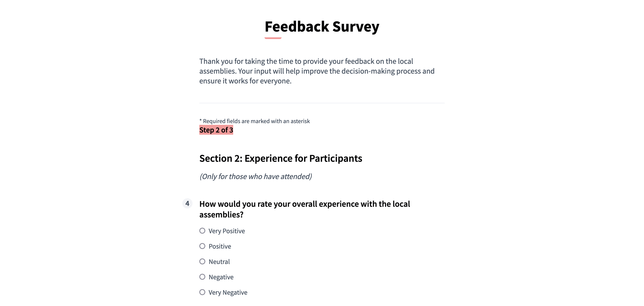Click the horizontal divider below the introduction

pos(322,103)
